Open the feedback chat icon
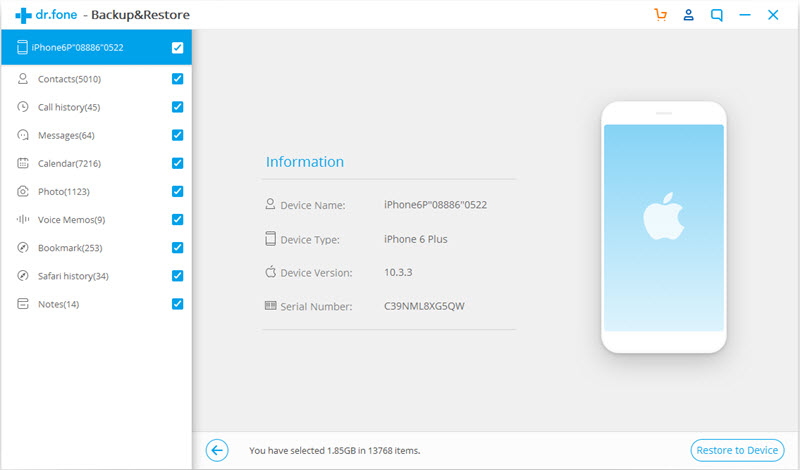Viewport: 800px width, 470px height. tap(717, 15)
